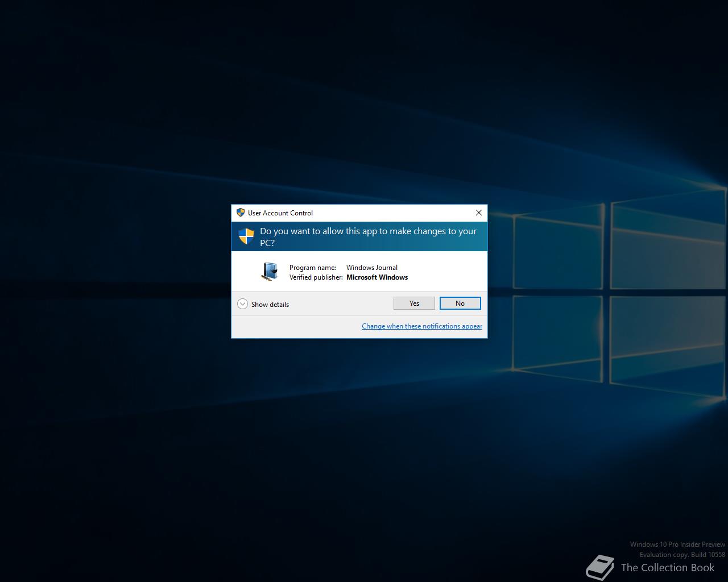This screenshot has height=582, width=728.
Task: Click the 'User Account Control' title text
Action: pyautogui.click(x=280, y=213)
